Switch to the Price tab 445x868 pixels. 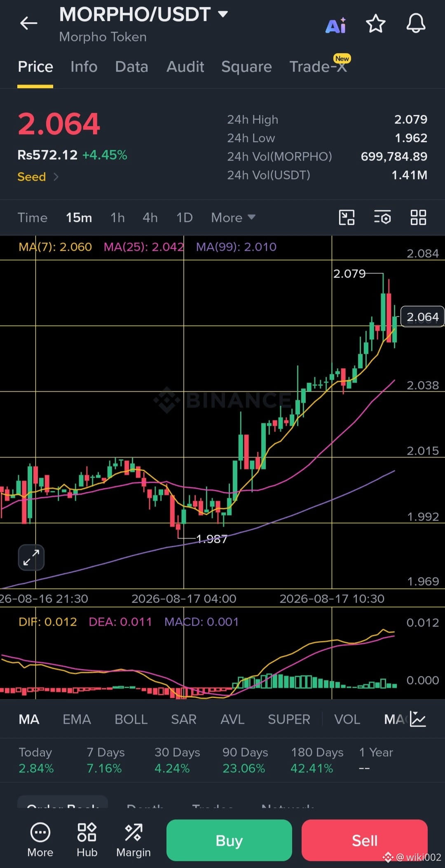point(35,67)
